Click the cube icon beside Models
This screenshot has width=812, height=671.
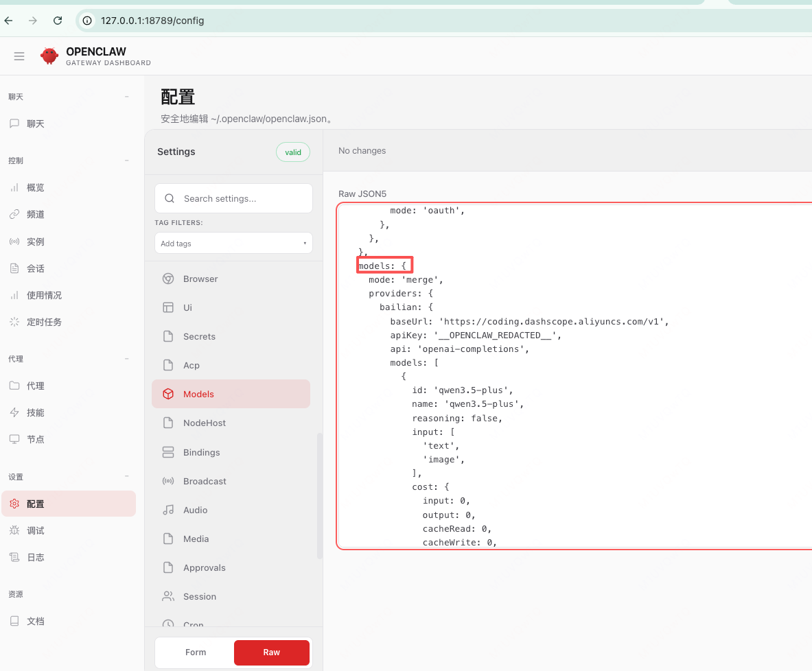click(x=168, y=394)
